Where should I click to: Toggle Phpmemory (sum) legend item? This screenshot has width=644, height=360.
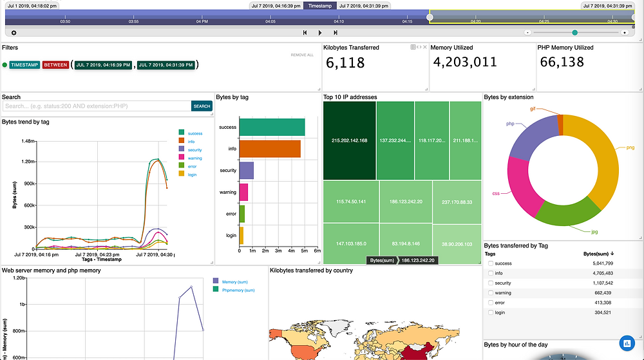point(234,290)
